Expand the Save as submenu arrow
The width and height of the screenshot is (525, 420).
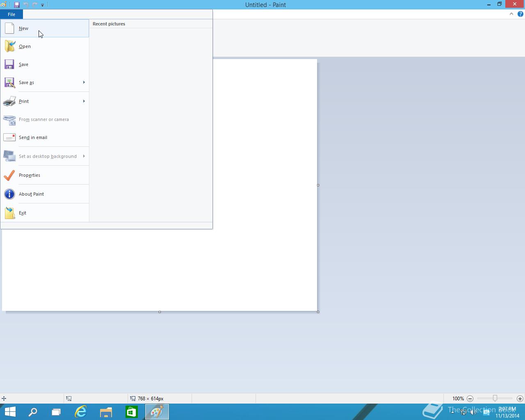click(x=84, y=82)
